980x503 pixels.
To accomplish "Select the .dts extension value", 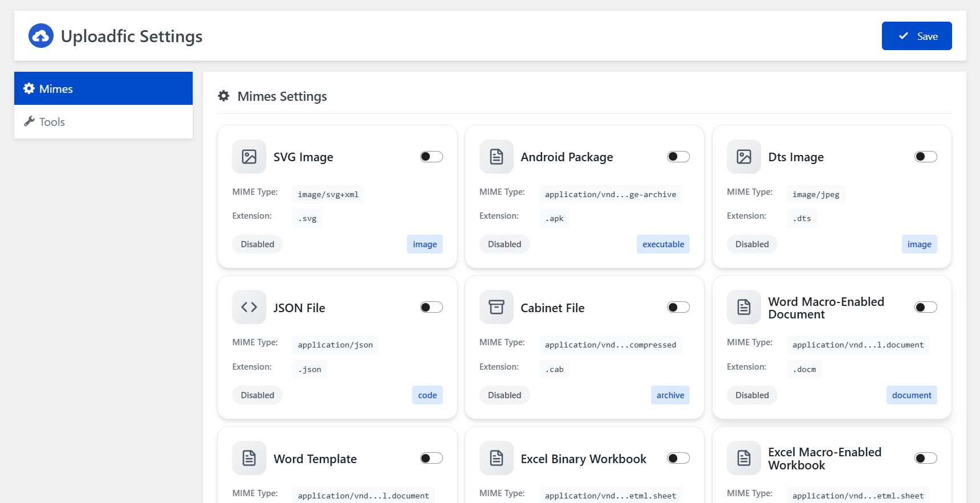I will point(802,218).
